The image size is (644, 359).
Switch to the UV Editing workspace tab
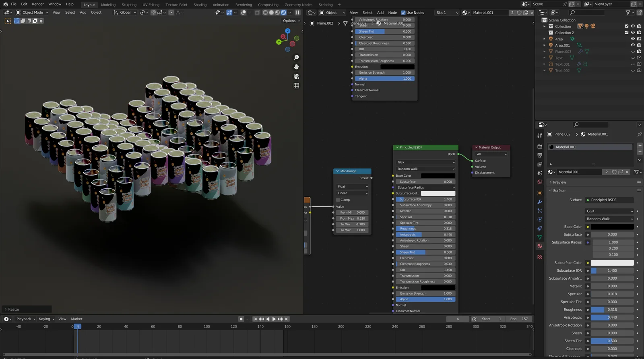[x=151, y=5]
